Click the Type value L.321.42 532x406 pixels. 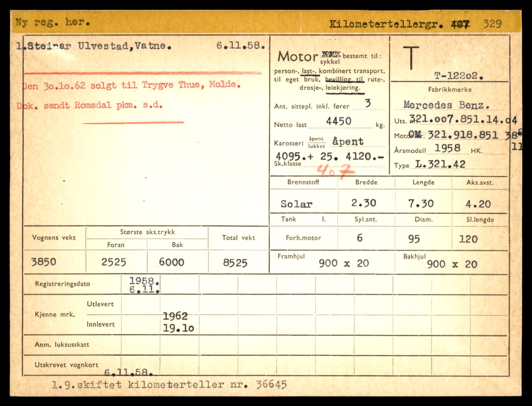click(x=440, y=164)
